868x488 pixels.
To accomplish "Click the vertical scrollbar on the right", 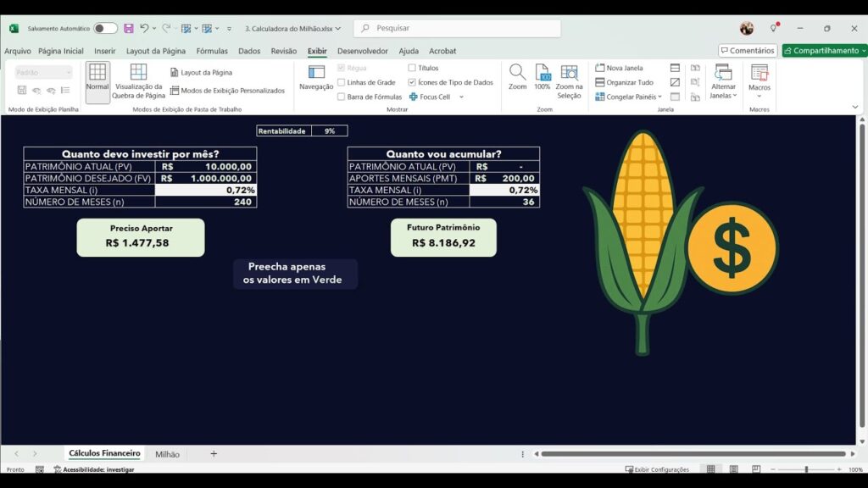I will [x=861, y=277].
